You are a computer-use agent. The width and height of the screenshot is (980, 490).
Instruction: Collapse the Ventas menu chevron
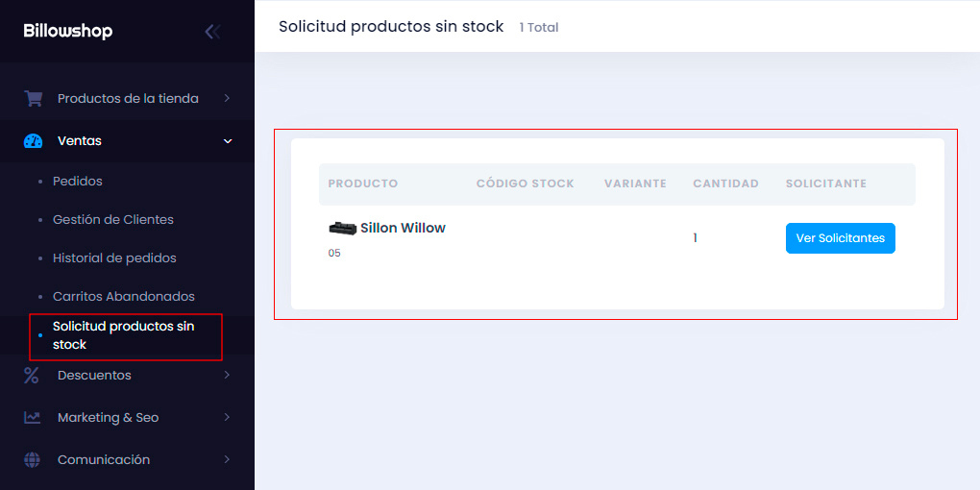tap(228, 141)
